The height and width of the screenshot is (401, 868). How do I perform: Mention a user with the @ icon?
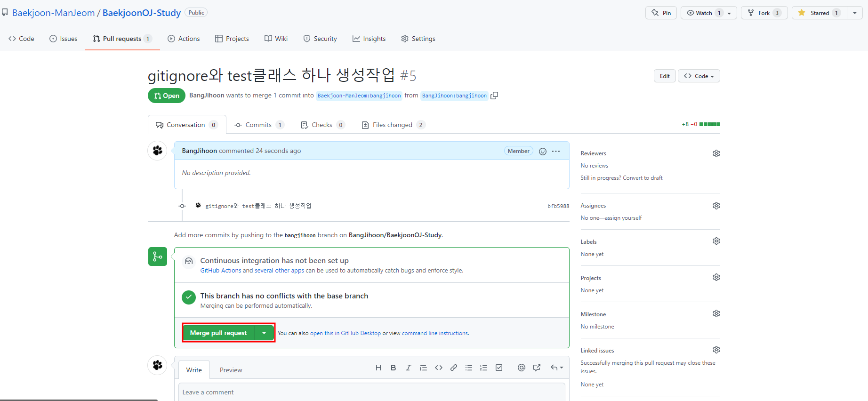[521, 368]
